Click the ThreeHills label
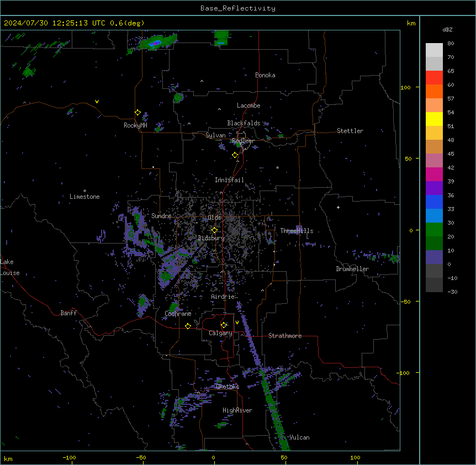The image size is (476, 465). click(x=297, y=231)
